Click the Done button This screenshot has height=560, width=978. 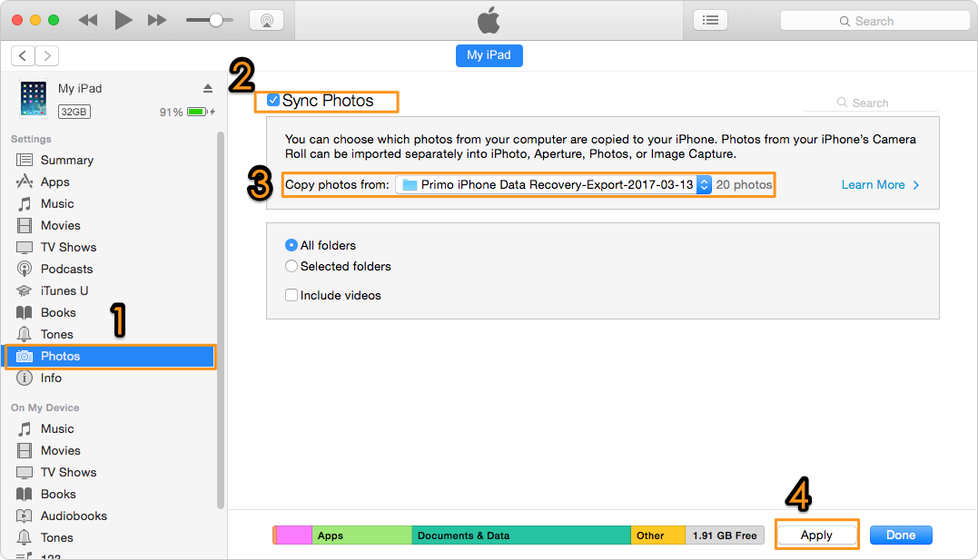(x=901, y=535)
